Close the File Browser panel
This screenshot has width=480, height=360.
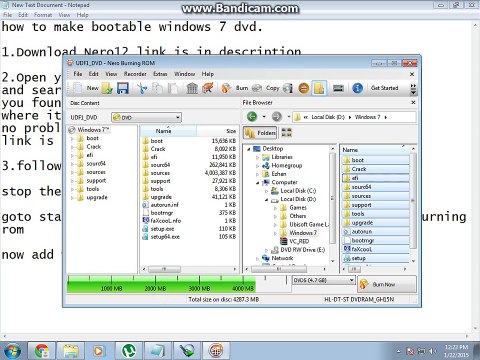pos(413,103)
